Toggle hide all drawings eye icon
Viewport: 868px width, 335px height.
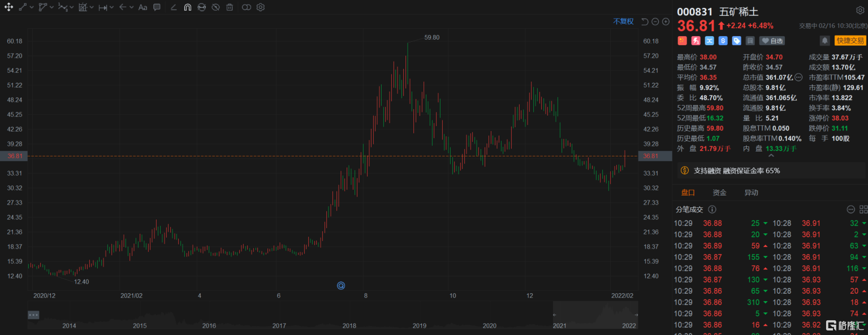pyautogui.click(x=215, y=7)
